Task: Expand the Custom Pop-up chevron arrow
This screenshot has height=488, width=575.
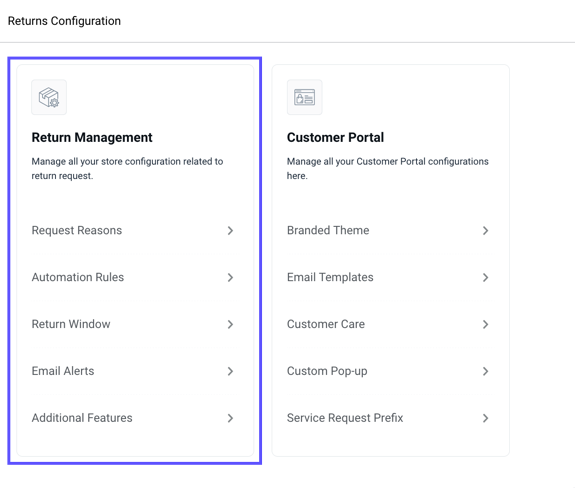Action: (485, 371)
